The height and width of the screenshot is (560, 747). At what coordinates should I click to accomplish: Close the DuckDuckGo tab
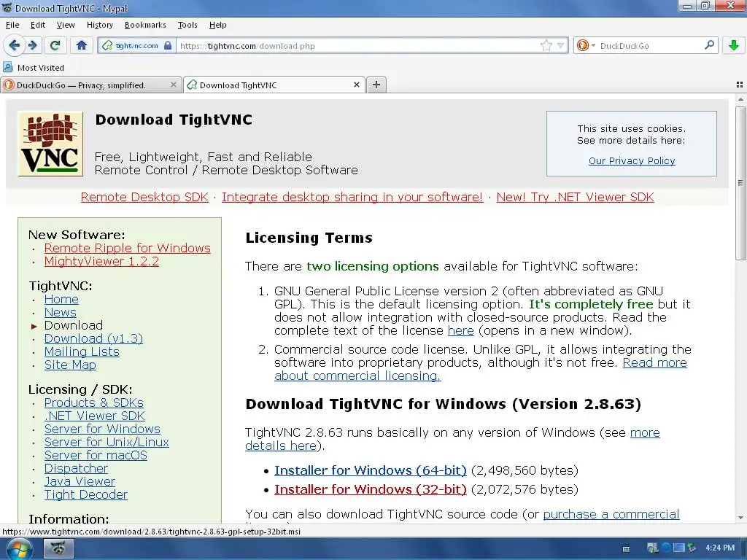click(174, 85)
